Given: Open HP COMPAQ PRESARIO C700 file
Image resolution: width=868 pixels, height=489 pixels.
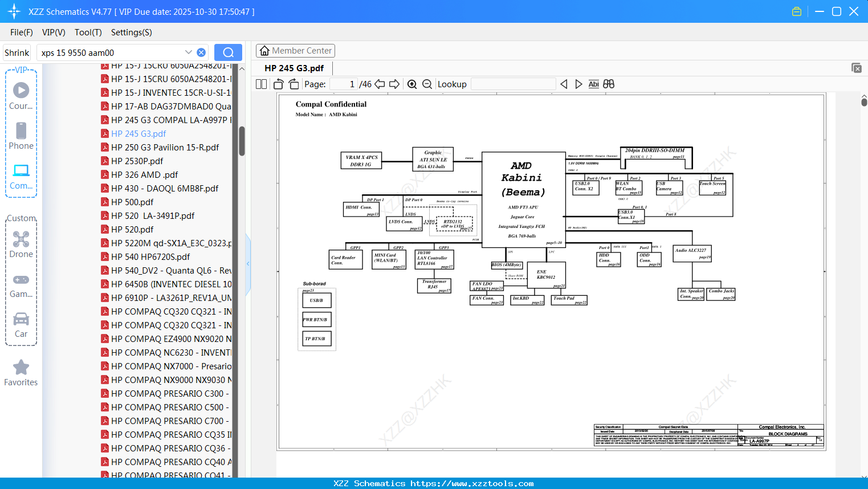Looking at the screenshot, I should pyautogui.click(x=165, y=421).
